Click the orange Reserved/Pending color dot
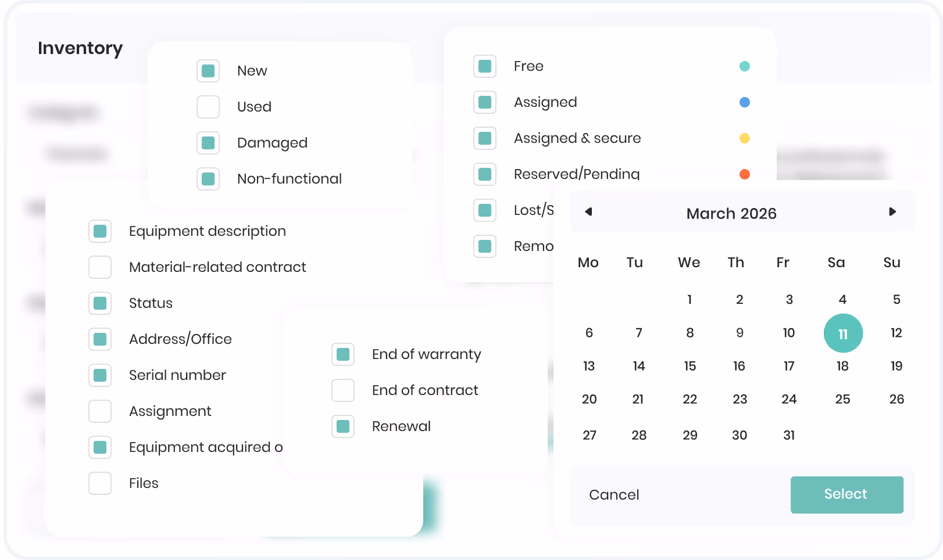Screen dimensions: 943x560 point(745,174)
